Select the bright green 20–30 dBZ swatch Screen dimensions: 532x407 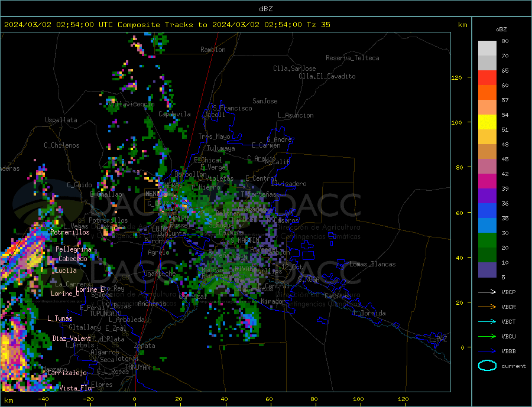click(487, 240)
